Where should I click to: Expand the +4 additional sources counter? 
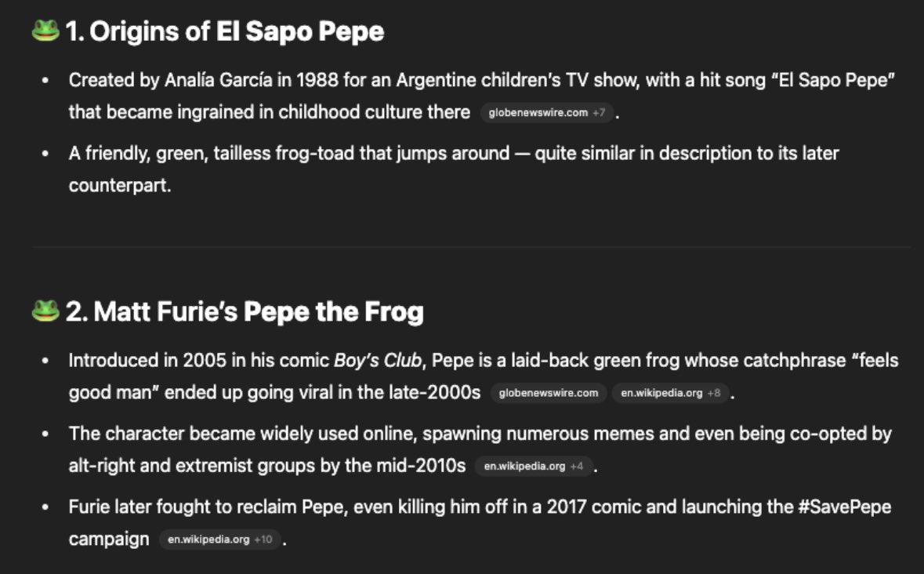[x=577, y=466]
